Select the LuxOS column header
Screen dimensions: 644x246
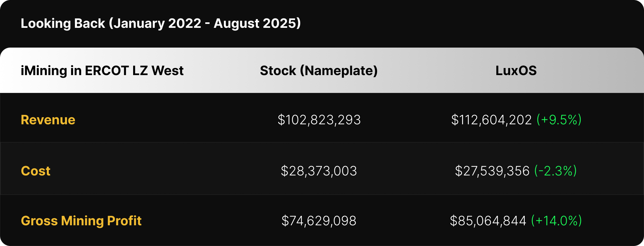516,71
